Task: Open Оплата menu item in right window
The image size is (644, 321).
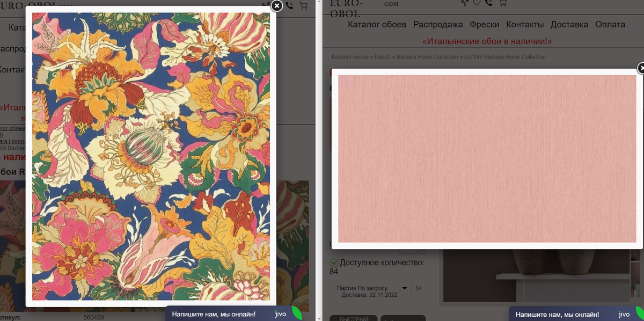Action: pyautogui.click(x=610, y=24)
